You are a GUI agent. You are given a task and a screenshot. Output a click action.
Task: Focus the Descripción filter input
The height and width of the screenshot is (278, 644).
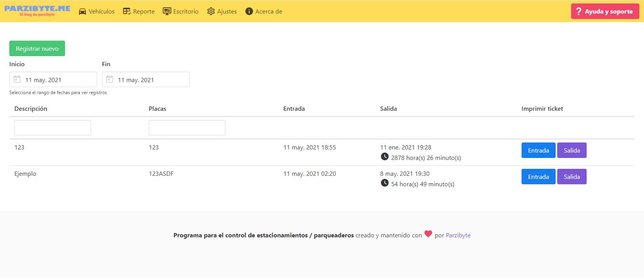pos(53,128)
